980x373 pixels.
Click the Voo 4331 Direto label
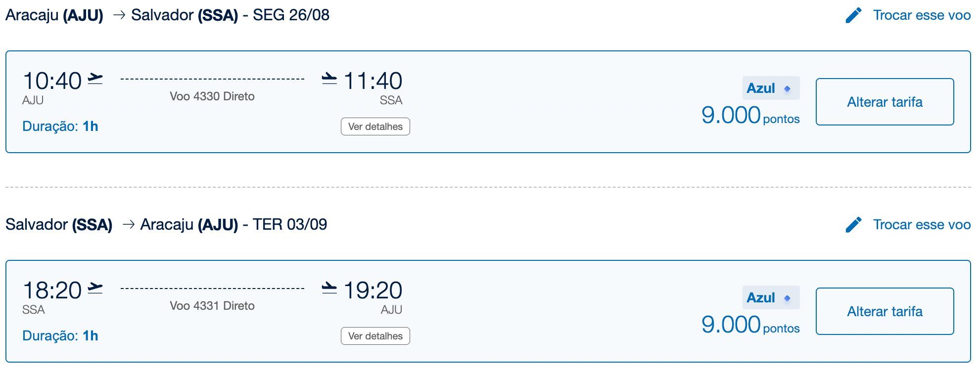click(x=212, y=306)
